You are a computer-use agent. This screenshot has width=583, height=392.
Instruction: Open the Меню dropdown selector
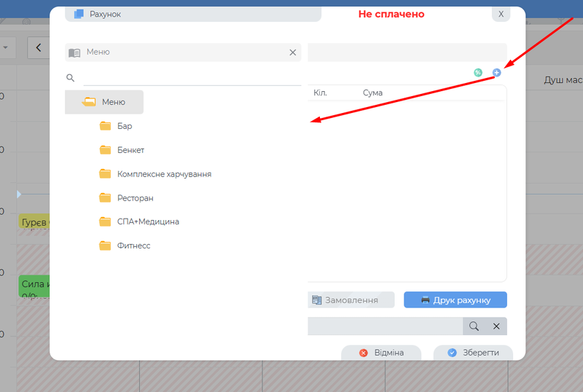pos(182,52)
